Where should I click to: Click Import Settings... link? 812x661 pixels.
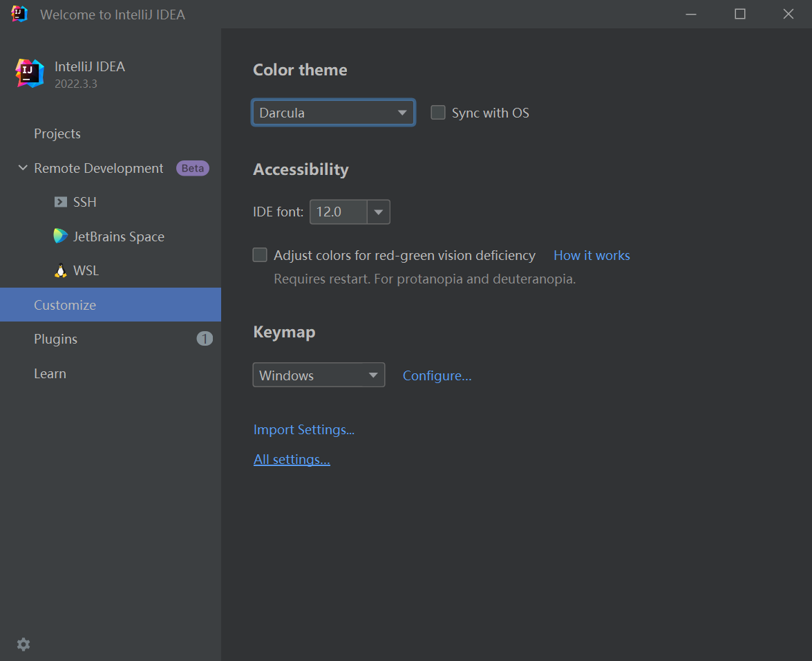tap(304, 429)
